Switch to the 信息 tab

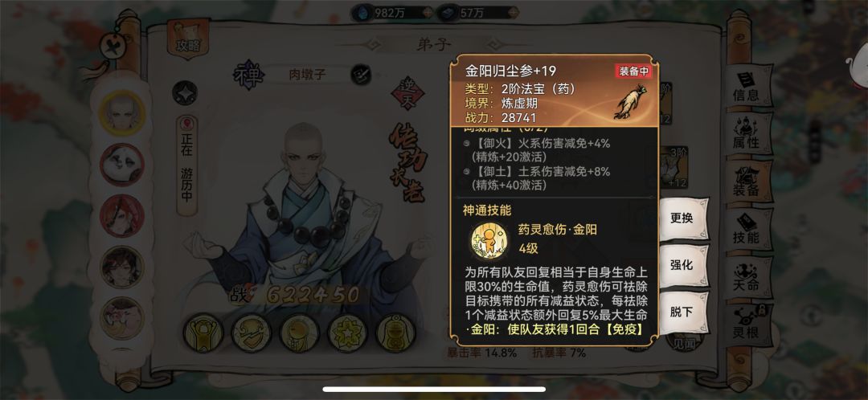point(746,86)
